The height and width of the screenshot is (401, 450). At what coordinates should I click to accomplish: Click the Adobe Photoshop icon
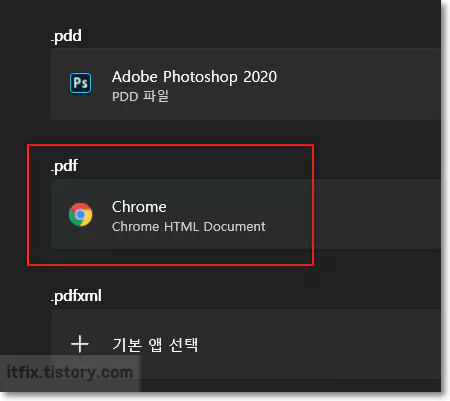(x=80, y=83)
